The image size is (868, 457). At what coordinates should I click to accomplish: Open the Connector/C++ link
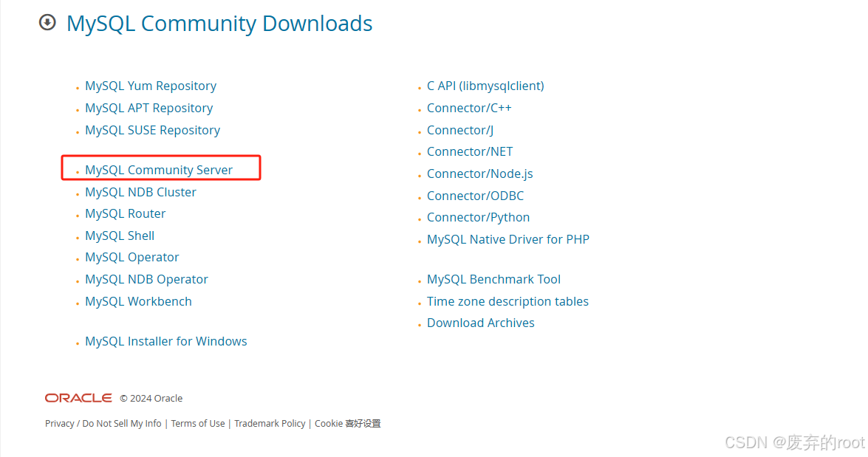pyautogui.click(x=469, y=108)
